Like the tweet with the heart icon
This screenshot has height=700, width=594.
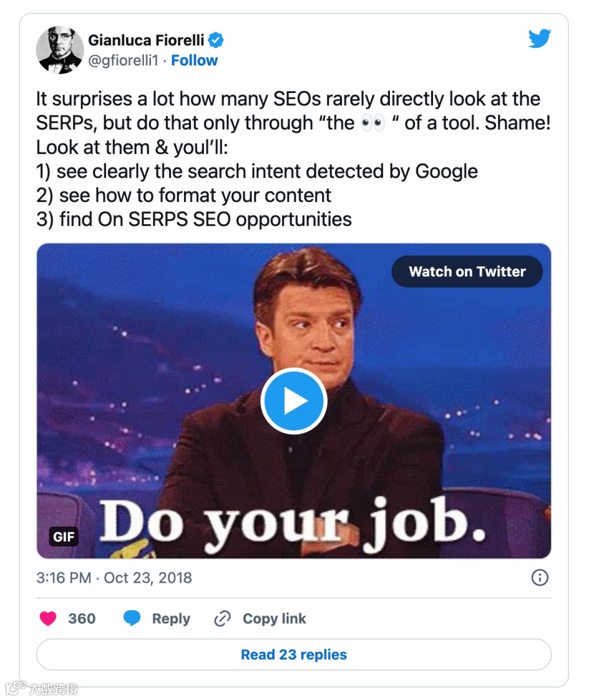click(48, 618)
